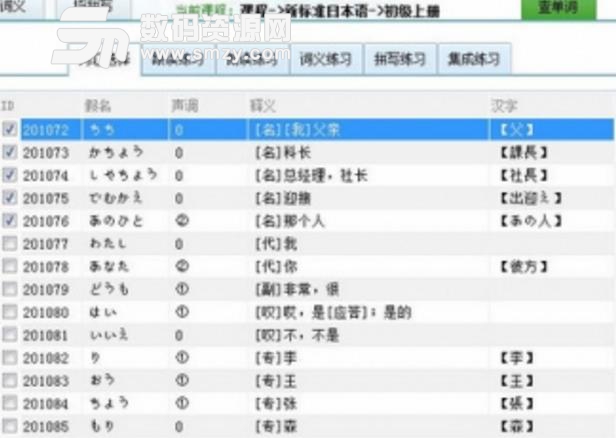Uncheck the checkbox for row 201076
616x438 pixels.
click(x=9, y=220)
